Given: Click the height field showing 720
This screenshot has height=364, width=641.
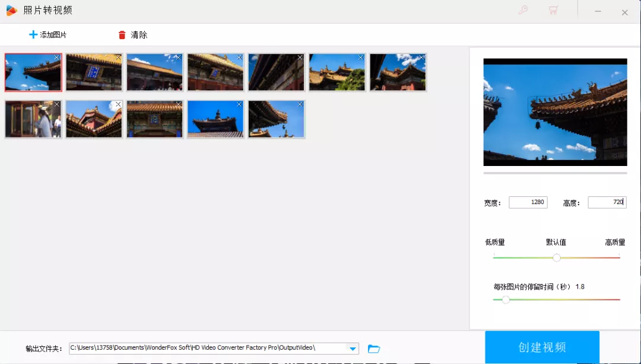Looking at the screenshot, I should coord(606,202).
